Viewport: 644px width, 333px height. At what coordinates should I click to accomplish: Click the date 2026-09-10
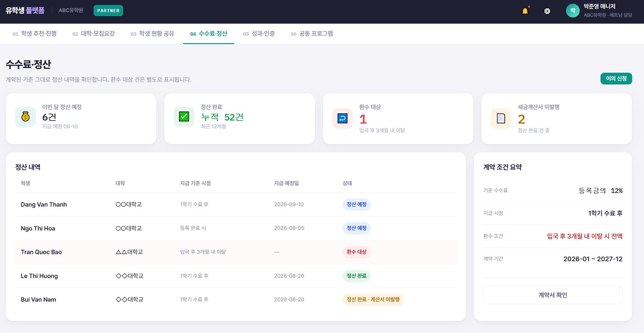coord(289,204)
